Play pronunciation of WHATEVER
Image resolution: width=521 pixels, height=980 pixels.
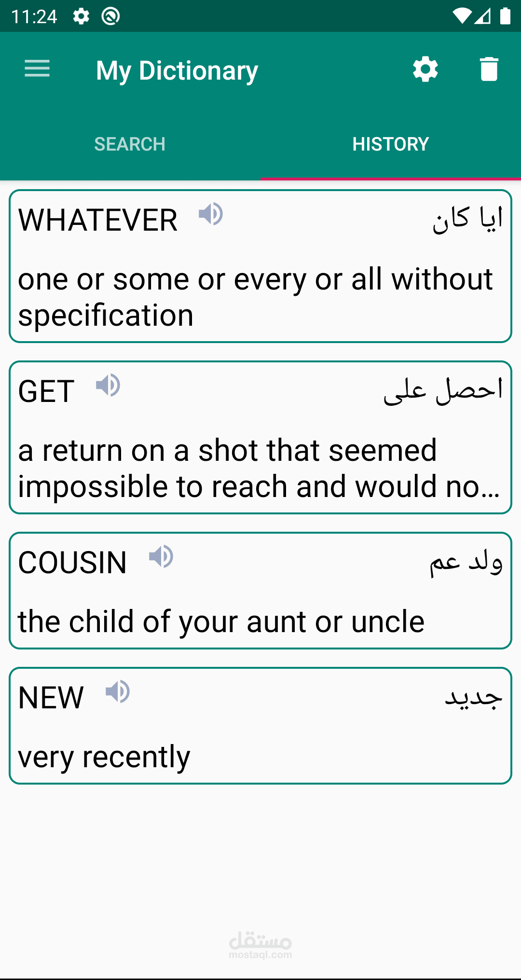tap(211, 214)
